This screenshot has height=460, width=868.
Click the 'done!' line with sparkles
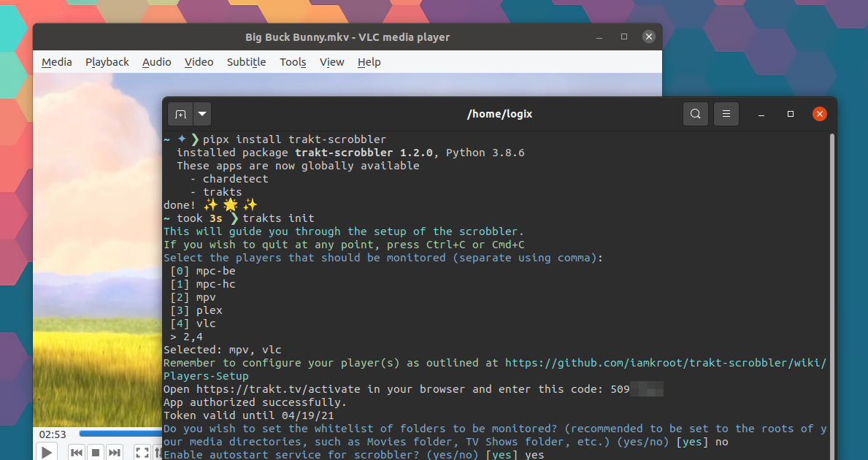tap(210, 205)
